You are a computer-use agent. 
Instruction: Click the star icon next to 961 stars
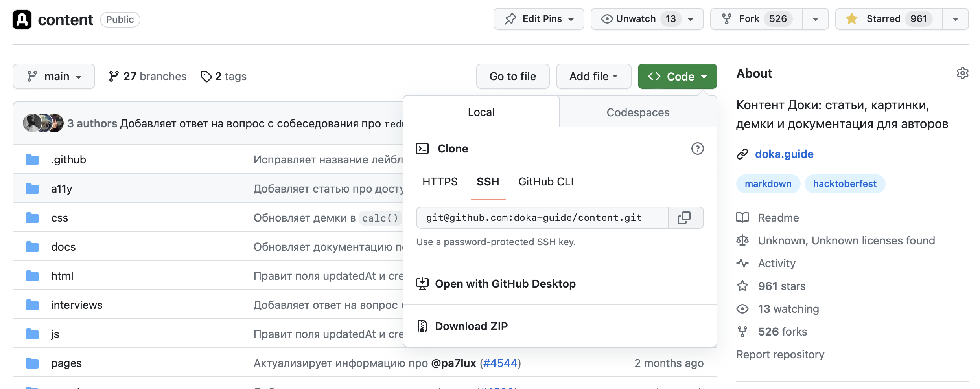click(x=742, y=286)
